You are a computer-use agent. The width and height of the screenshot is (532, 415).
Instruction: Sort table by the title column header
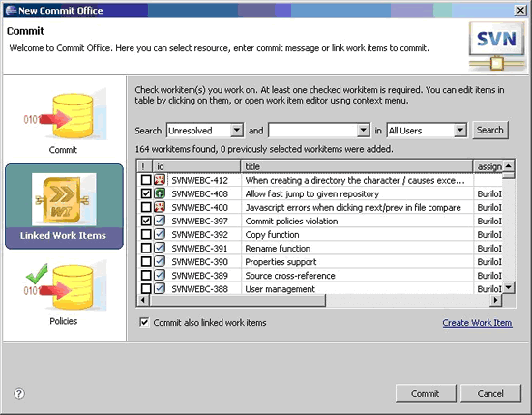click(357, 166)
